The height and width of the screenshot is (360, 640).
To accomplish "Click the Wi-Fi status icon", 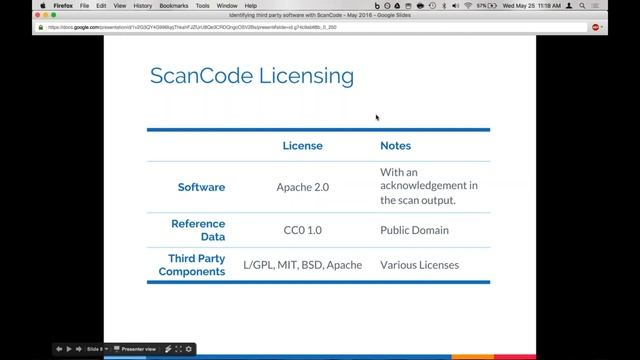I will (468, 6).
